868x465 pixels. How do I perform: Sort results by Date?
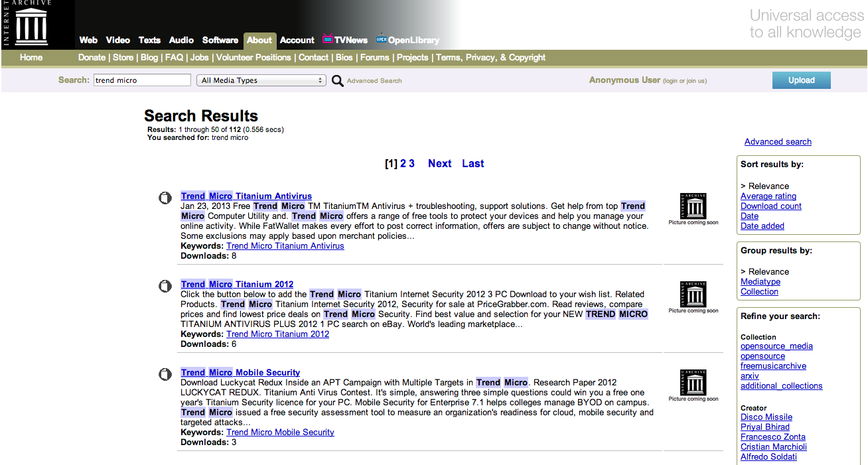[749, 216]
